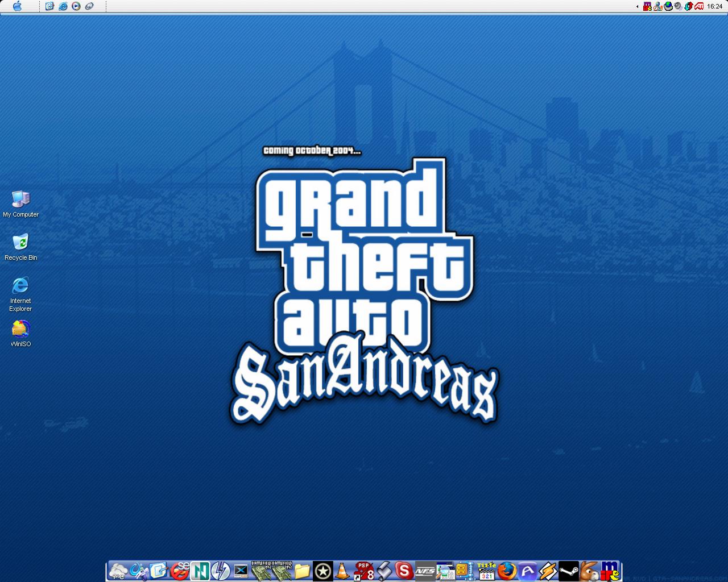Select the WinISO desktop shortcut

[x=20, y=334]
